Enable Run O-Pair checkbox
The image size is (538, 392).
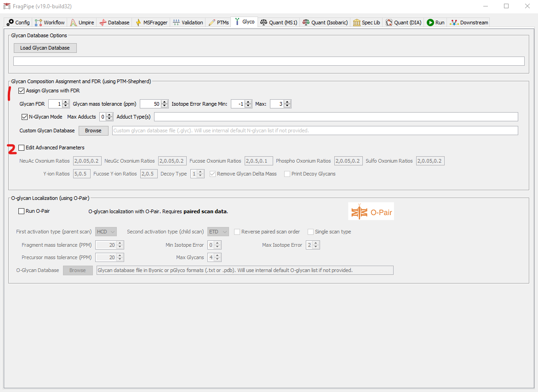[x=21, y=211]
